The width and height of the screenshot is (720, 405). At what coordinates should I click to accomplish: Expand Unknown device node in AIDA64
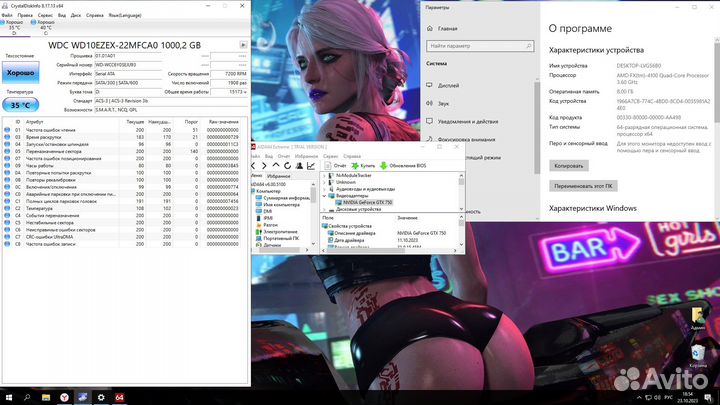pos(324,182)
